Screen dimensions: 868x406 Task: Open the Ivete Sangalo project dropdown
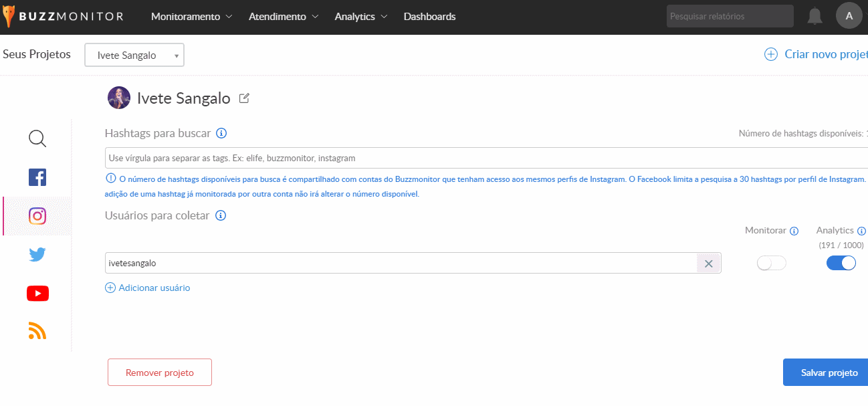click(x=134, y=56)
